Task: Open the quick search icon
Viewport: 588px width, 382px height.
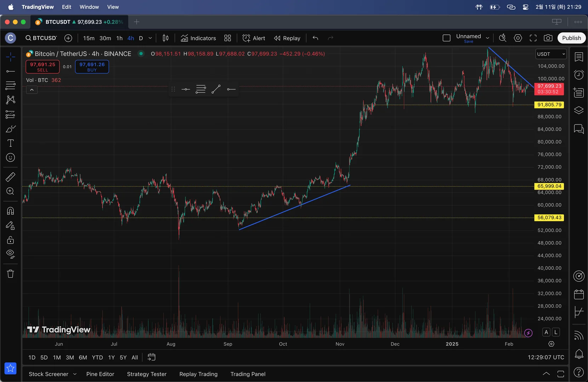Action: tap(503, 38)
